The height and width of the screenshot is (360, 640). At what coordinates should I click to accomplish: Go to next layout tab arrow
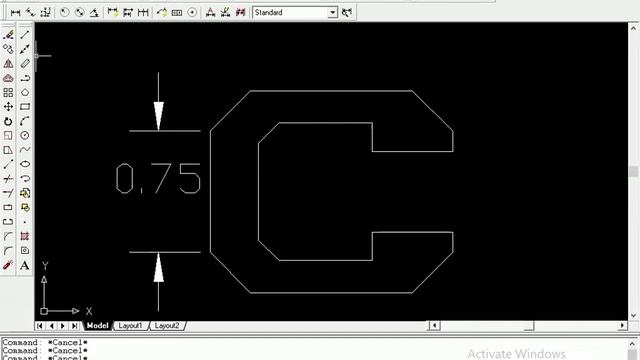pyautogui.click(x=63, y=326)
